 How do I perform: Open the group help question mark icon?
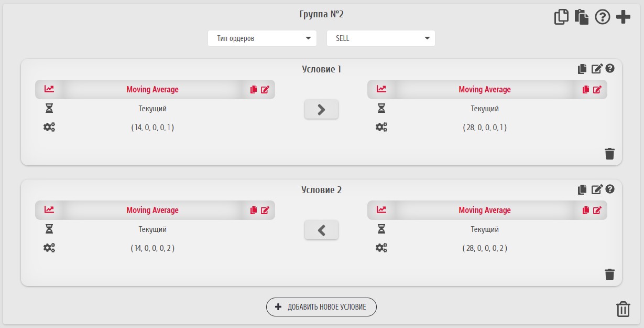pyautogui.click(x=603, y=17)
